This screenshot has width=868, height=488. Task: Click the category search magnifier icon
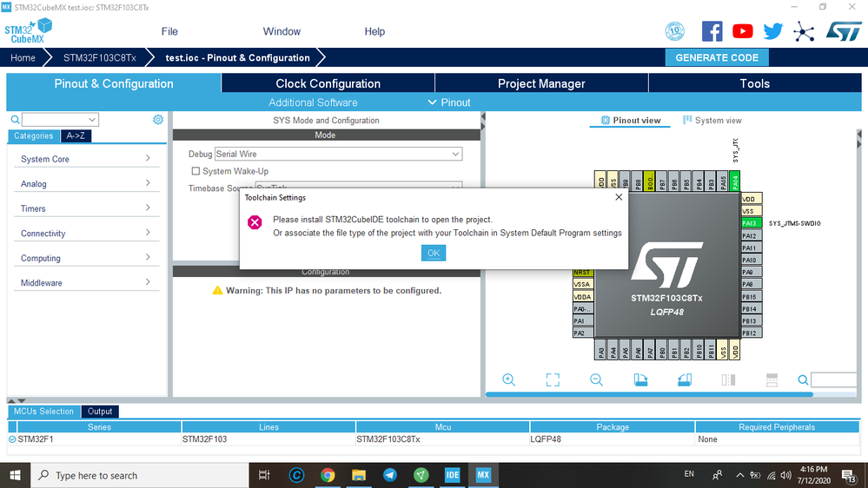15,120
